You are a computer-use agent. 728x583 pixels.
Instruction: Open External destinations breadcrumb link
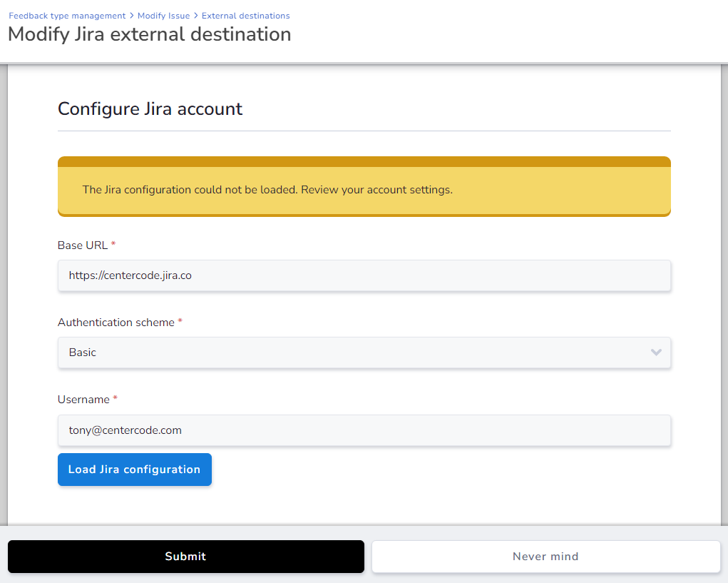tap(245, 16)
